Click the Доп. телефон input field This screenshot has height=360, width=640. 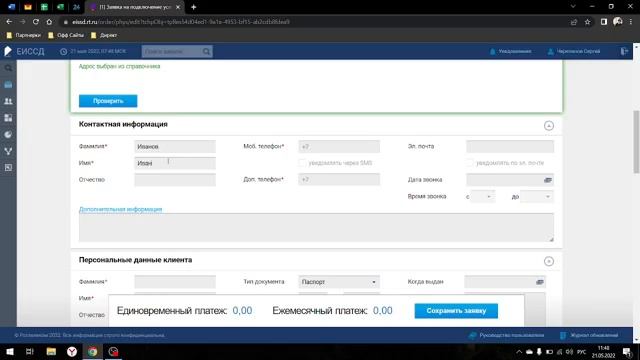pyautogui.click(x=339, y=180)
